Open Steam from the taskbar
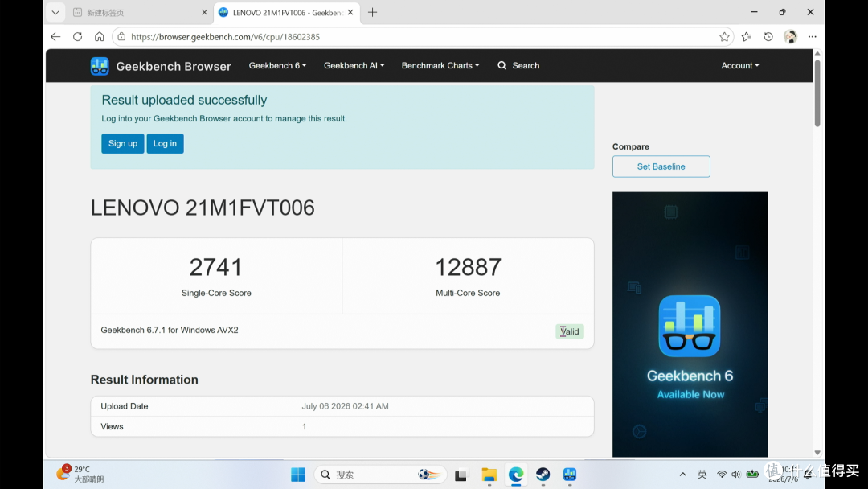The width and height of the screenshot is (868, 489). [542, 475]
